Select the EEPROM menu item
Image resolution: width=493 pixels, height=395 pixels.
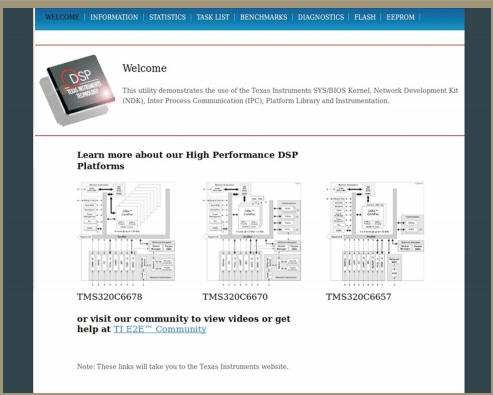[401, 17]
